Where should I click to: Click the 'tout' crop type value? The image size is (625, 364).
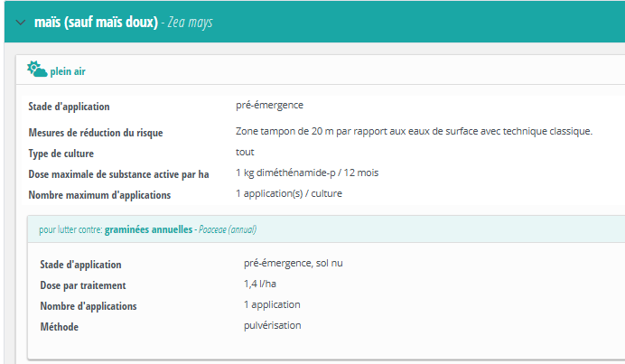(245, 152)
